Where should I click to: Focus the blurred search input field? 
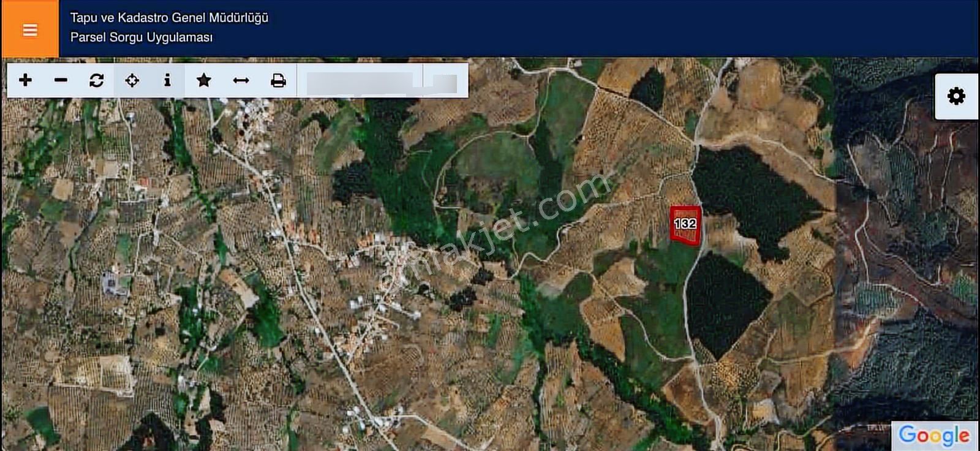pos(360,83)
